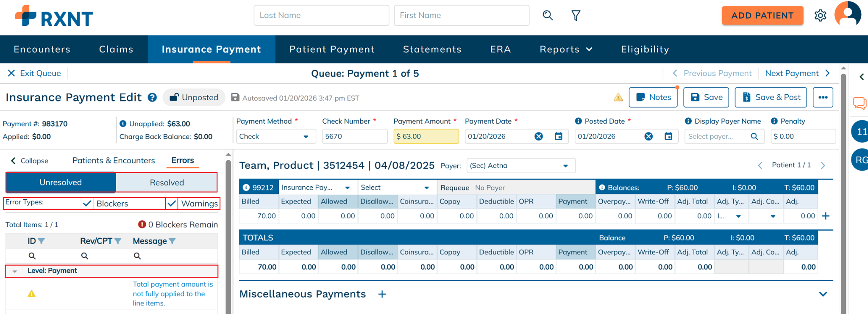This screenshot has height=314, width=868.
Task: Switch to the Resolved errors toggle
Action: (167, 182)
